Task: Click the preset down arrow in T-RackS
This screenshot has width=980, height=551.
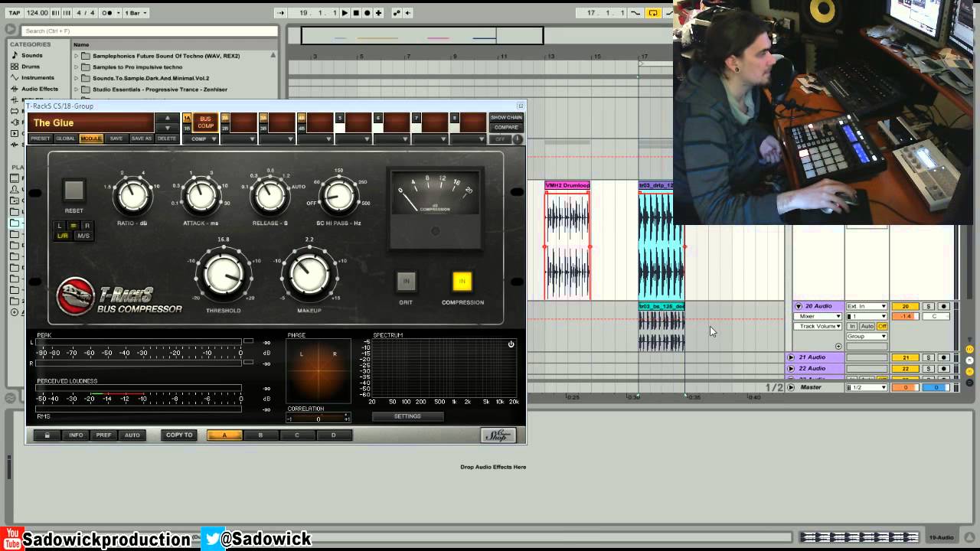Action: pyautogui.click(x=167, y=128)
